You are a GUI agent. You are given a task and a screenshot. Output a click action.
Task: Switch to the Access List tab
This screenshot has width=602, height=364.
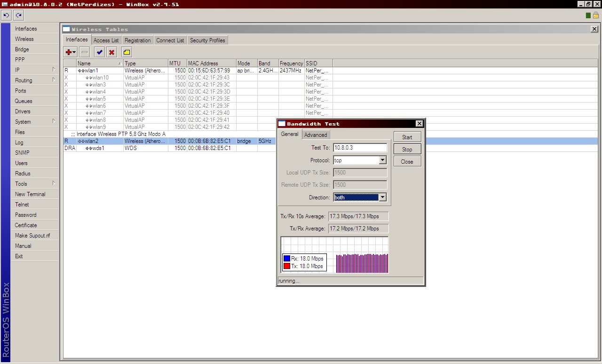[106, 40]
